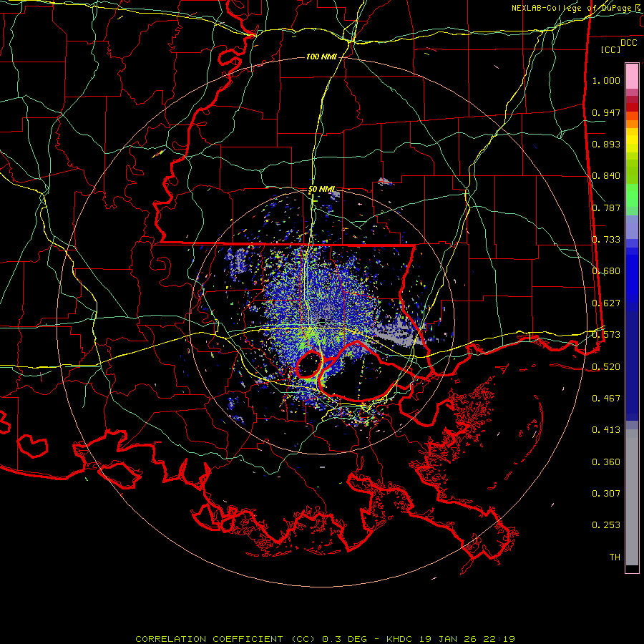Select the 0.627 legend value
Image resolution: width=644 pixels, height=644 pixels.
tap(606, 303)
